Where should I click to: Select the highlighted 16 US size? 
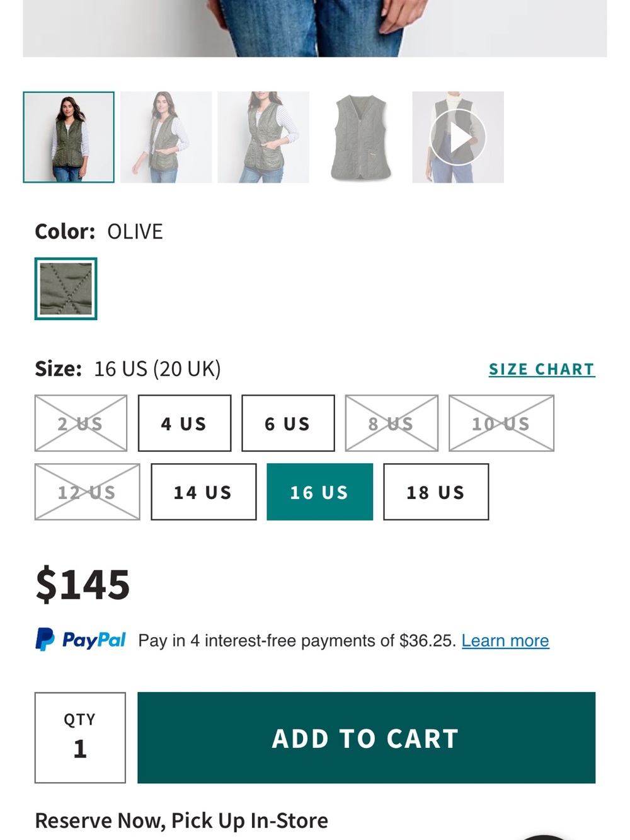[320, 492]
